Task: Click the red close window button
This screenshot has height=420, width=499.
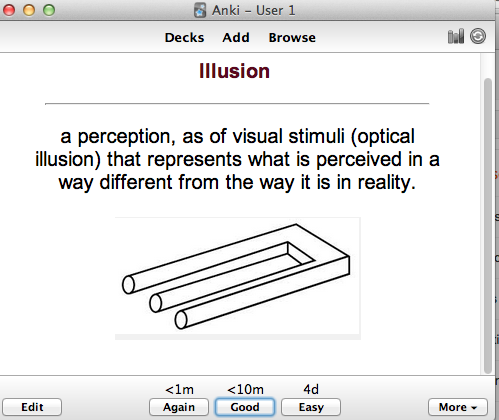Action: [9, 10]
